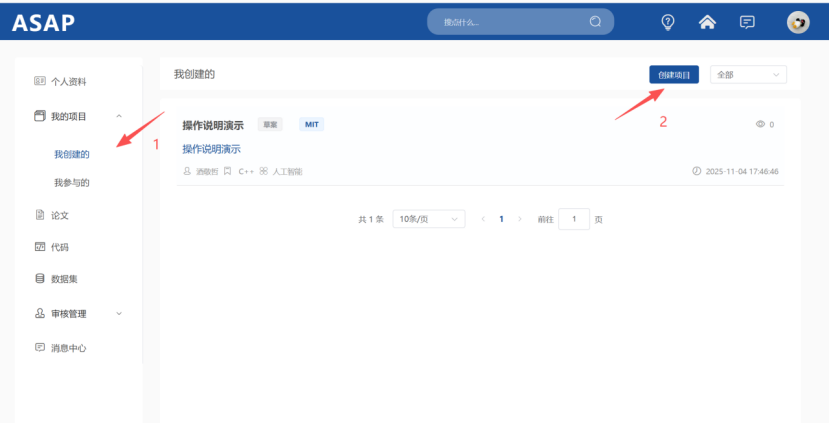
Task: Open the 全部 filter dropdown
Action: click(748, 75)
